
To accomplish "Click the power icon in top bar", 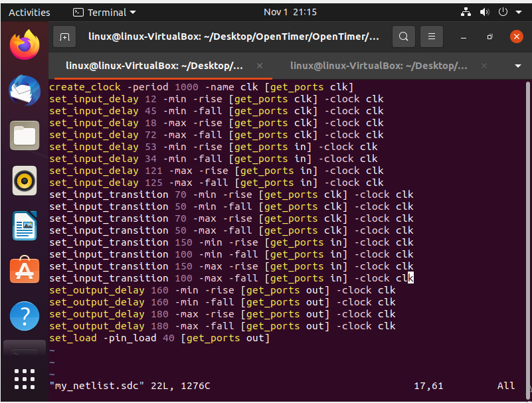I will (503, 12).
